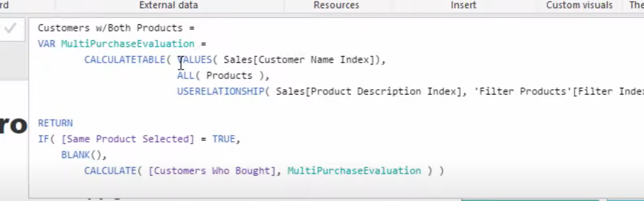The image size is (644, 201).
Task: Place cursor on CALCULATETABLE function
Action: click(x=125, y=60)
